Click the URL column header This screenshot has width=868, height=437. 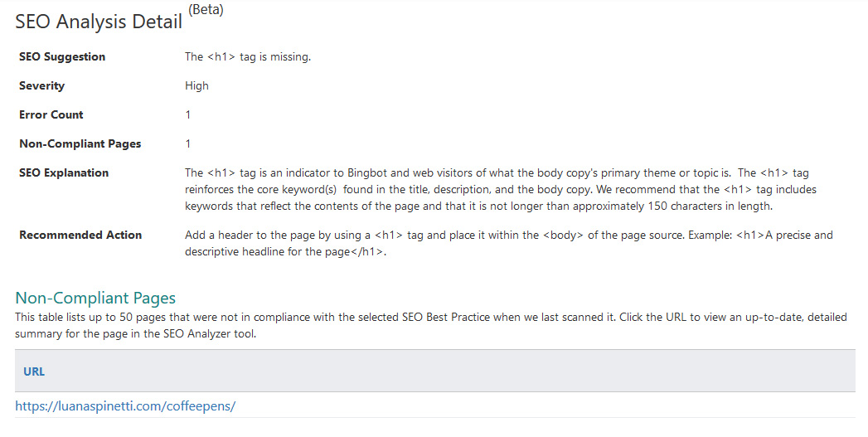click(34, 371)
